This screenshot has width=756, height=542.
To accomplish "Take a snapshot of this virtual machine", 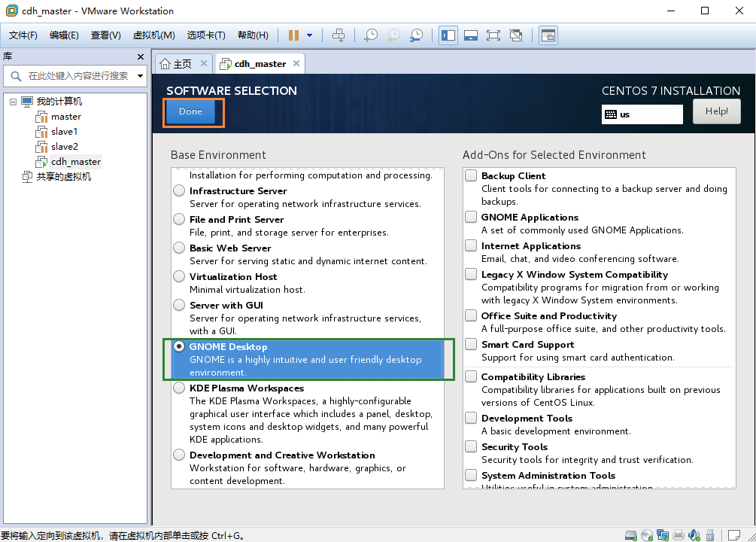I will pyautogui.click(x=371, y=35).
